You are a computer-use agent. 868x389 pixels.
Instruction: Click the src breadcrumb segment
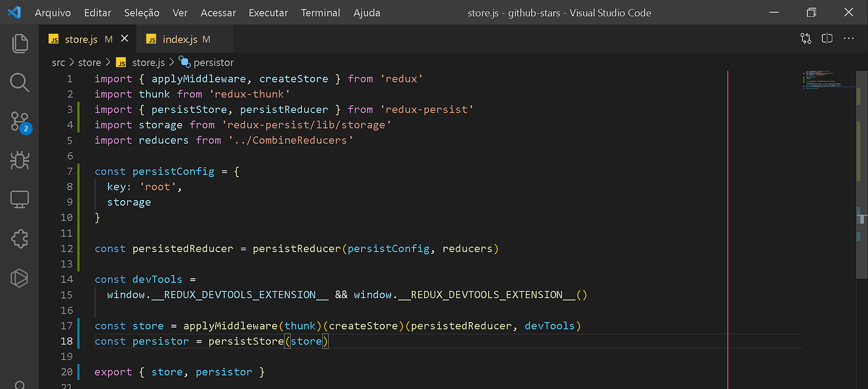click(x=58, y=62)
